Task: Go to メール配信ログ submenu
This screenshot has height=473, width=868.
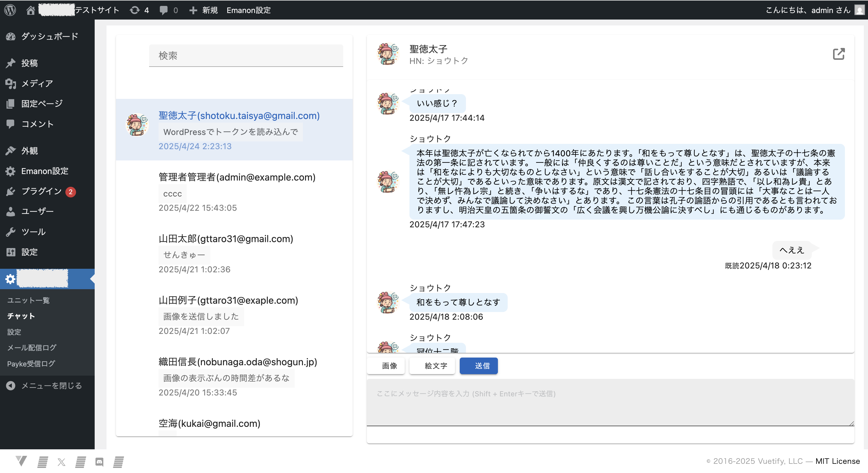Action: coord(32,347)
